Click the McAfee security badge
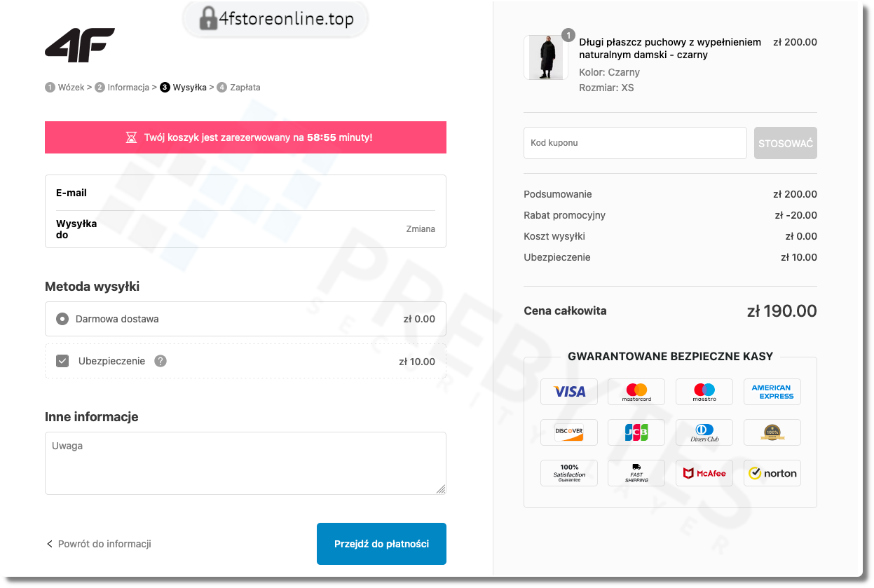The width and height of the screenshot is (874, 588). click(704, 473)
